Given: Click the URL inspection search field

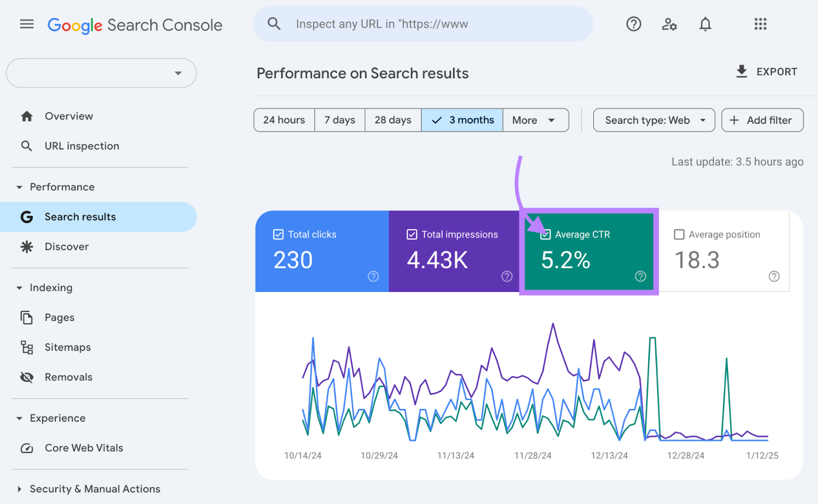Looking at the screenshot, I should pos(422,24).
